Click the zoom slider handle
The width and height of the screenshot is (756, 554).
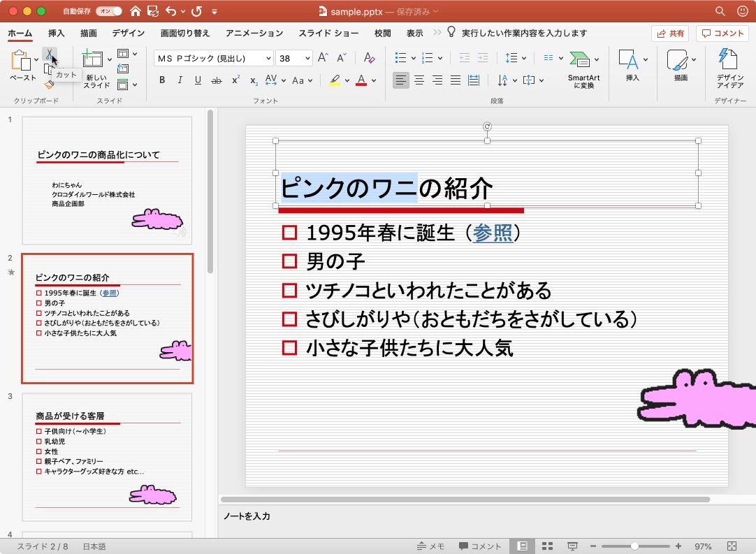click(x=634, y=546)
